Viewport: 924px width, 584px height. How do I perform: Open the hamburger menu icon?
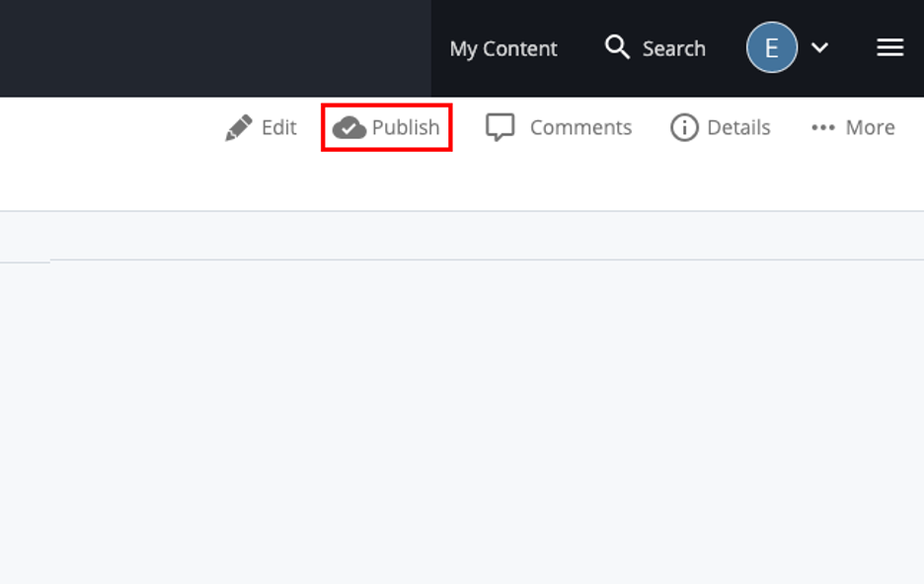coord(889,47)
